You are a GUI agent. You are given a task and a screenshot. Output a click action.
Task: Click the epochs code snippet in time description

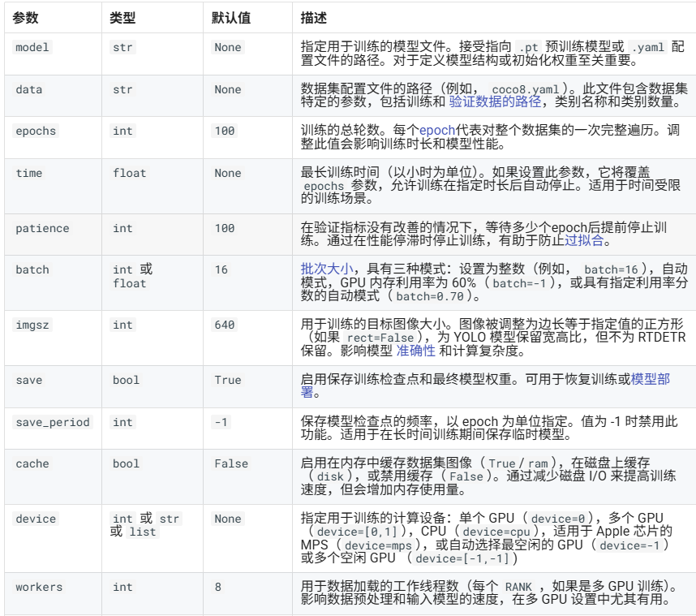pos(324,186)
